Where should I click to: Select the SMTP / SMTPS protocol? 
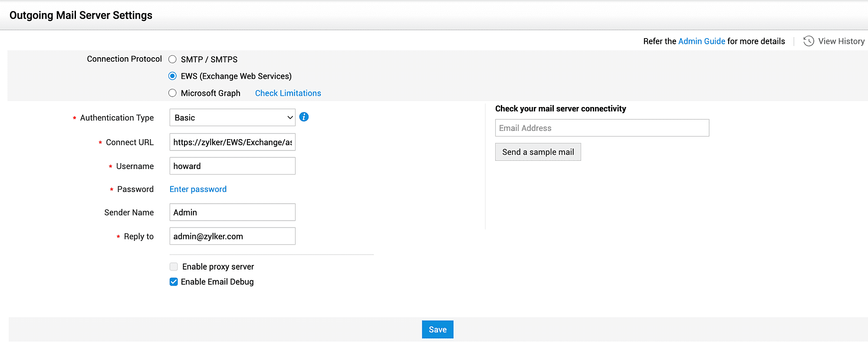click(173, 59)
